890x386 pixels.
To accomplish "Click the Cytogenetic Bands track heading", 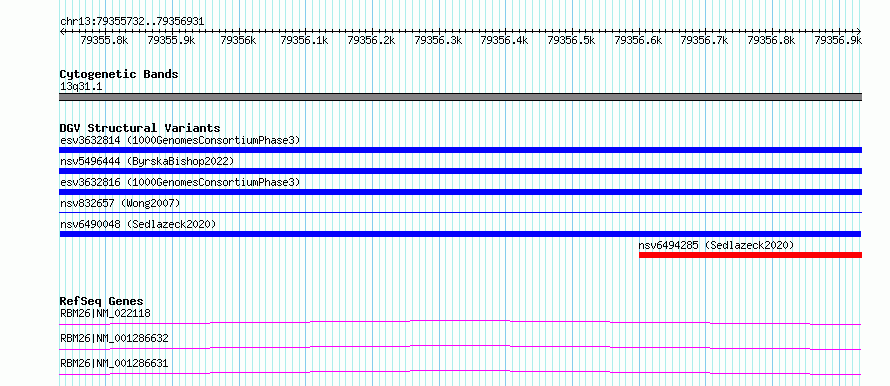I will 119,74.
